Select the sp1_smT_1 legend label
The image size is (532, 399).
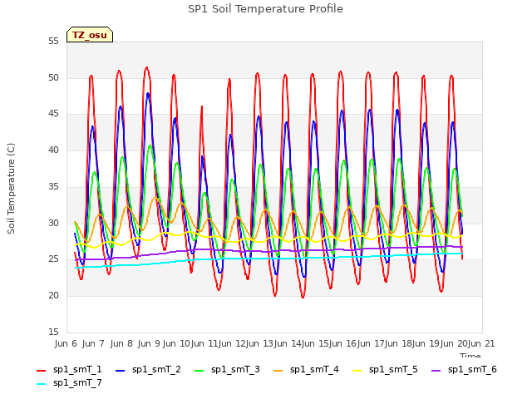click(x=77, y=369)
